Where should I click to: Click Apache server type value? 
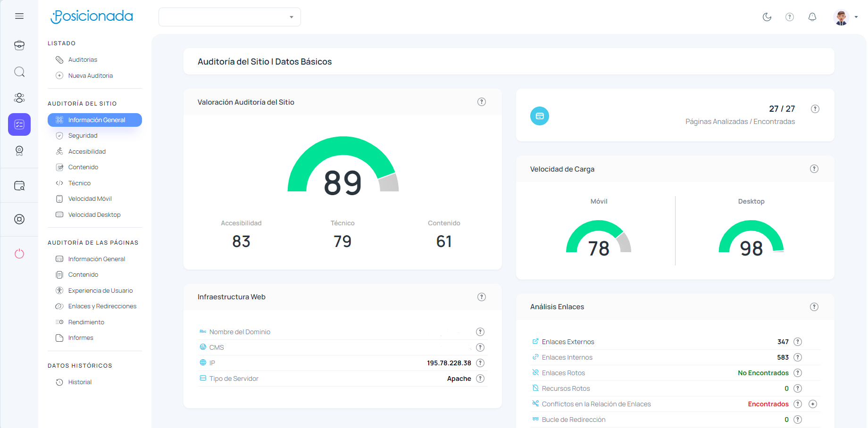459,379
